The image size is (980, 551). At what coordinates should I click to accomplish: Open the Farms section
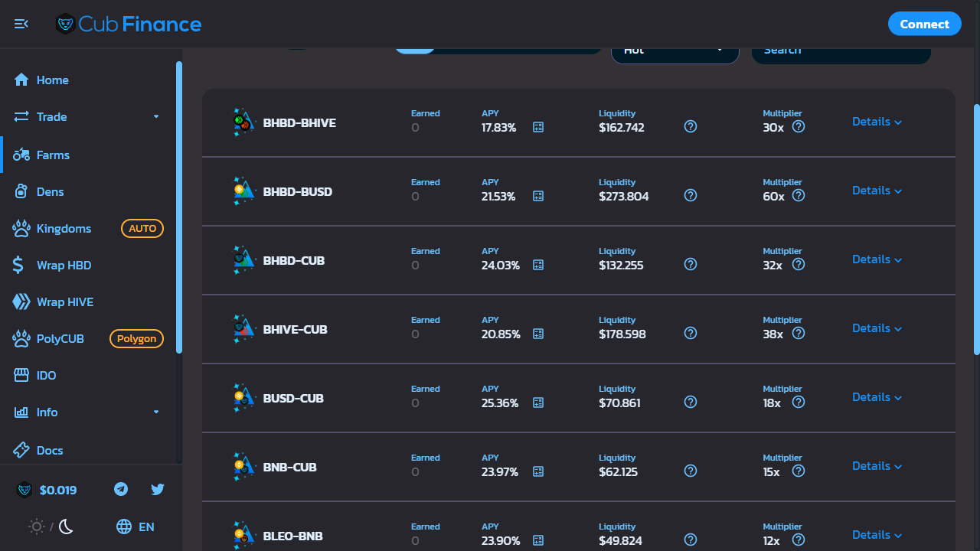(x=88, y=155)
